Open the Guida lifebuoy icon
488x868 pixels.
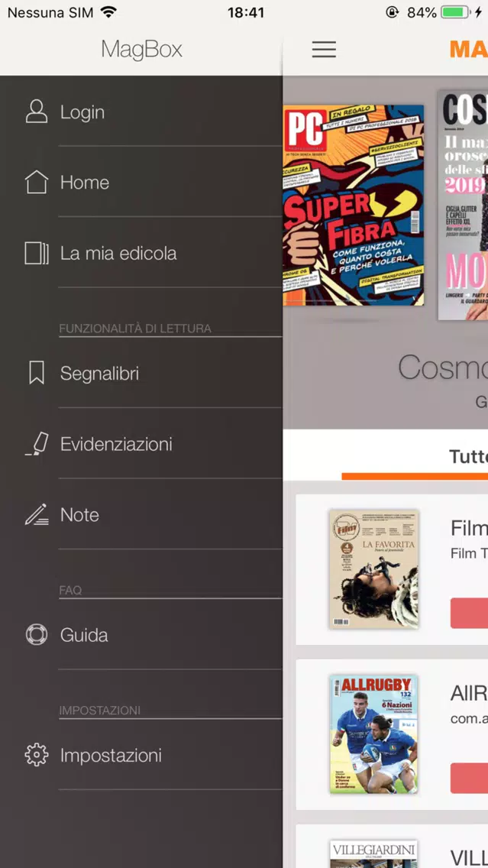(x=37, y=634)
